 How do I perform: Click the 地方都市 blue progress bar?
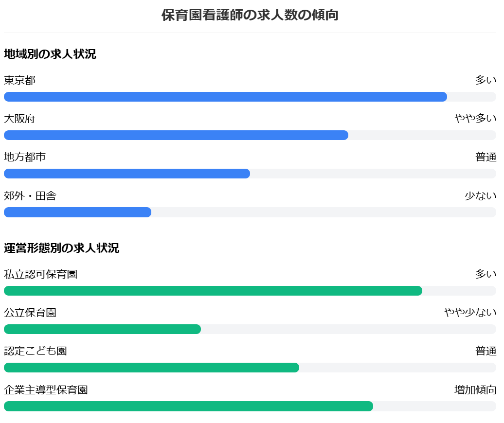[x=127, y=174]
